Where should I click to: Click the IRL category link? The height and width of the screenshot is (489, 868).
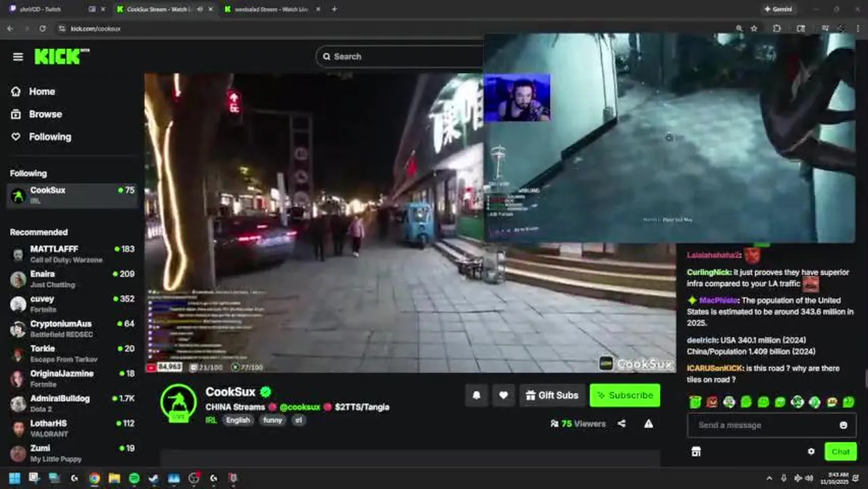(x=211, y=420)
